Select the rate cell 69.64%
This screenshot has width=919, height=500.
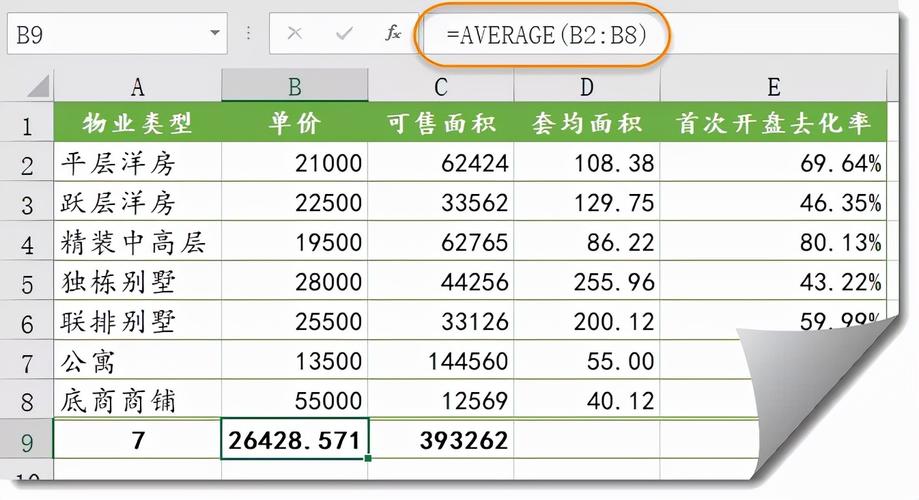click(x=773, y=162)
